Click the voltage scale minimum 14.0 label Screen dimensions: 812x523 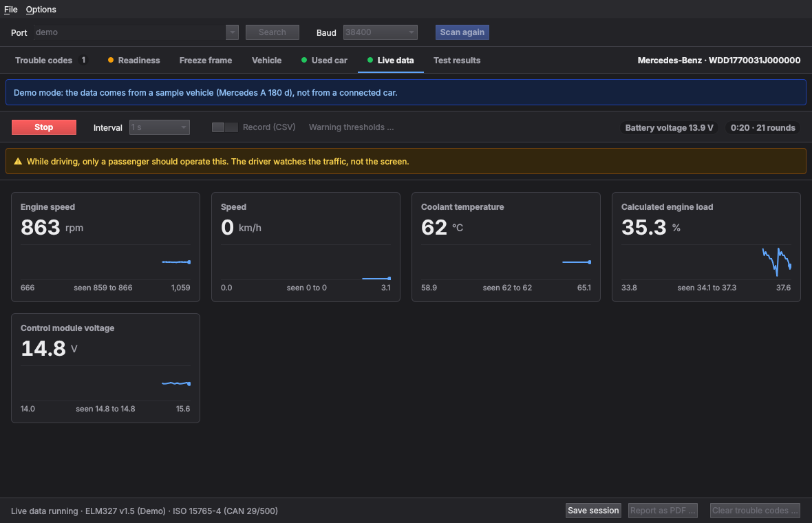[28, 409]
